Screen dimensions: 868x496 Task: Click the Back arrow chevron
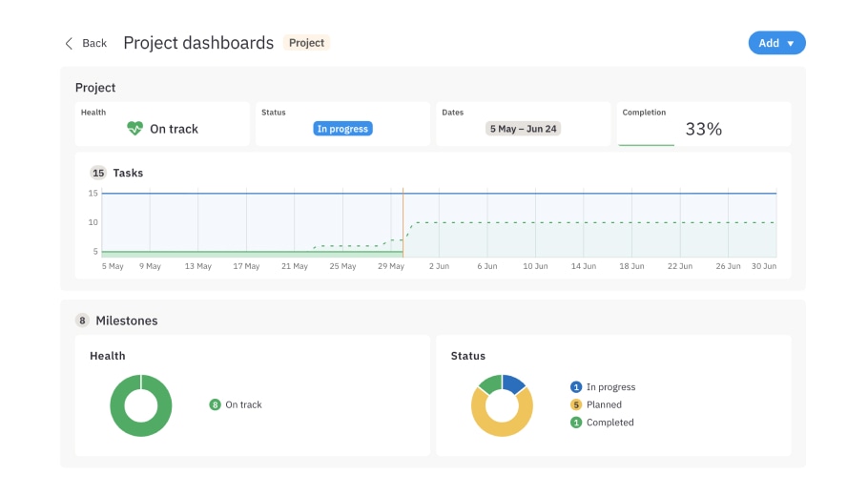coord(69,43)
